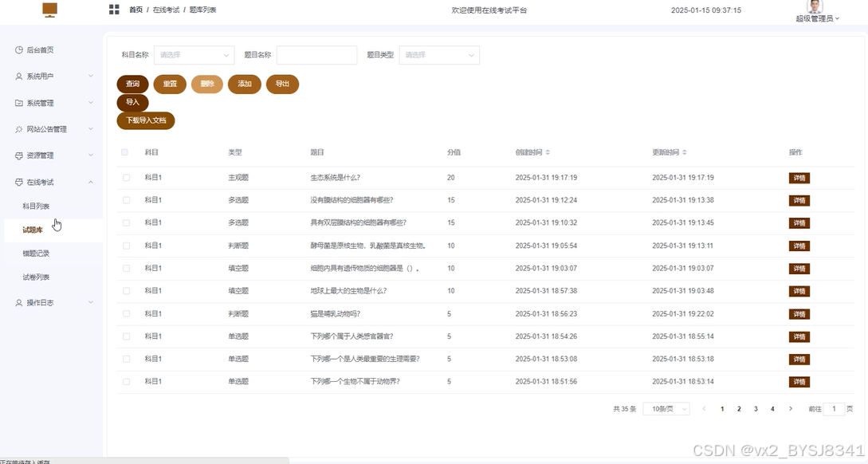868x464 pixels.
Task: Check the row 具有双层膜结构的细胞器有哪些?
Action: (x=126, y=222)
